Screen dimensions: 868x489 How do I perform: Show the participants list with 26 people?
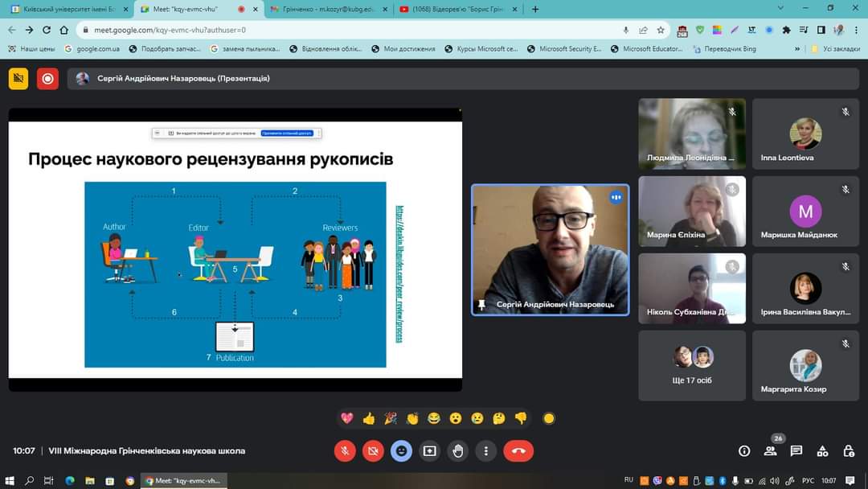click(x=770, y=451)
